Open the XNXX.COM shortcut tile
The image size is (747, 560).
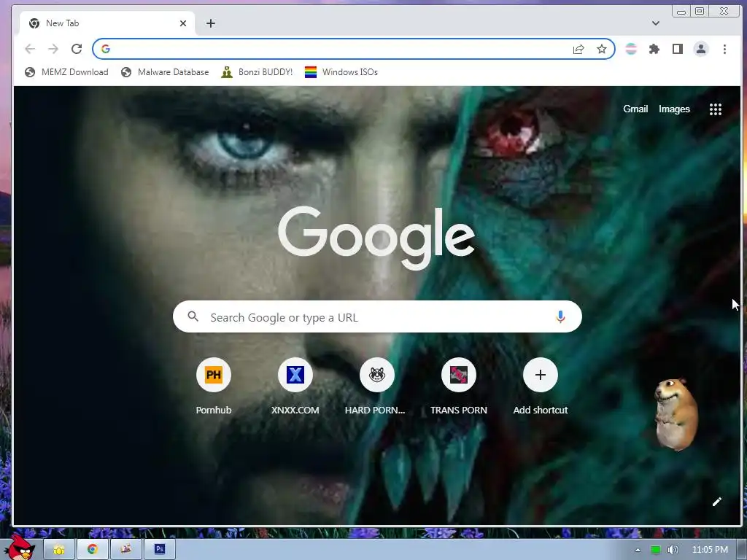pos(295,386)
